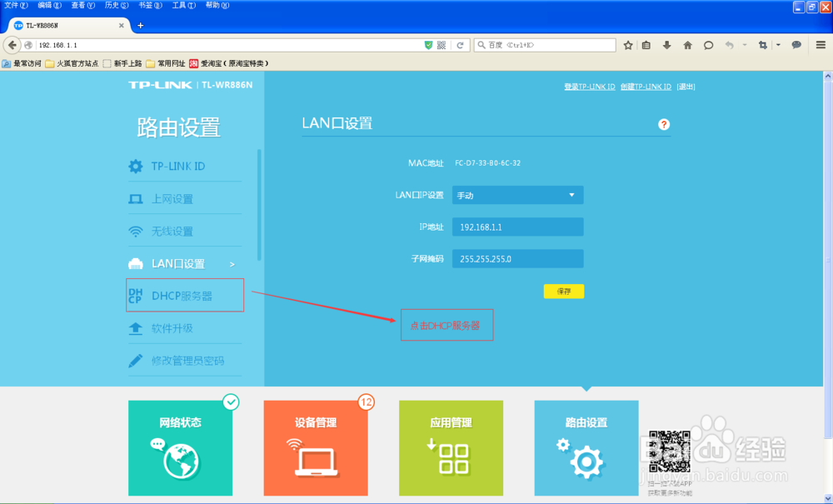Open the TP-LINK ID gear icon
833x504 pixels.
click(136, 167)
